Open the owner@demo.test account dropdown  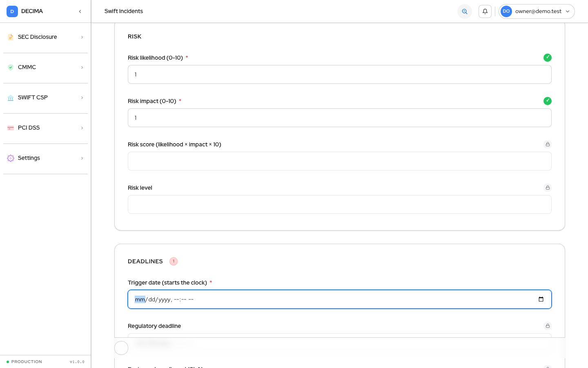[537, 11]
